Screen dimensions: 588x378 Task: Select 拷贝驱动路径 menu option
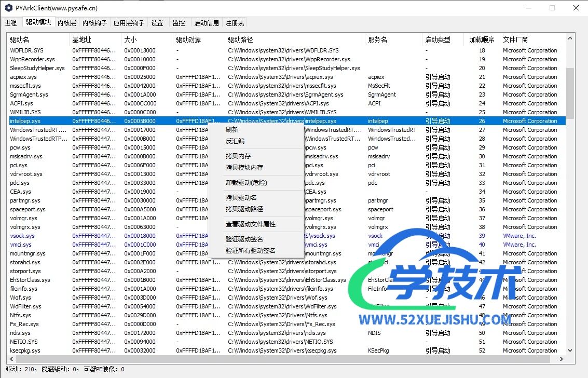[244, 209]
